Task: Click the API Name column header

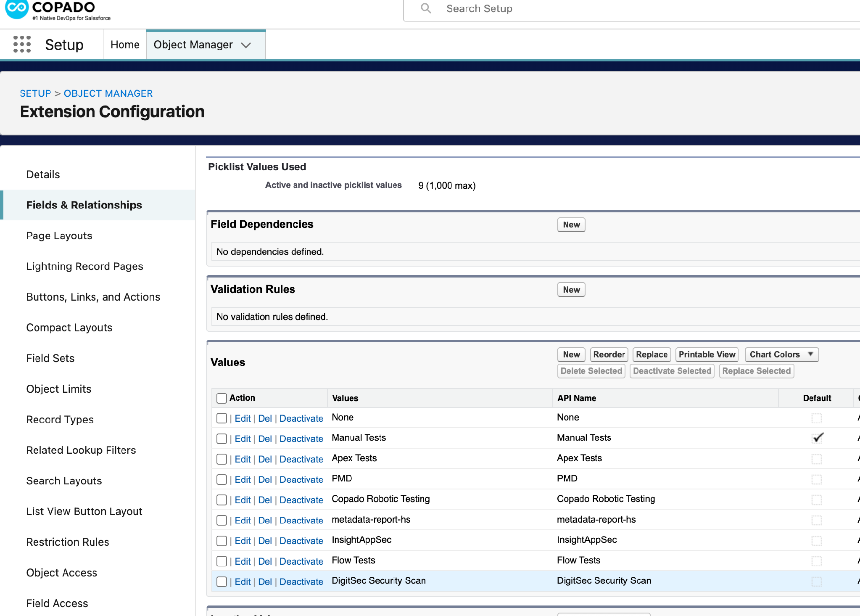Action: coord(577,398)
